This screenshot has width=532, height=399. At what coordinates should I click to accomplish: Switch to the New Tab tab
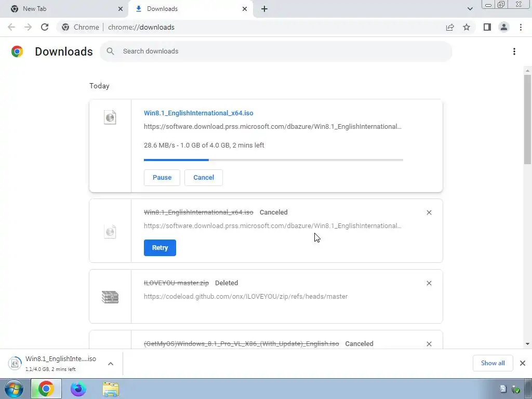[x=64, y=9]
